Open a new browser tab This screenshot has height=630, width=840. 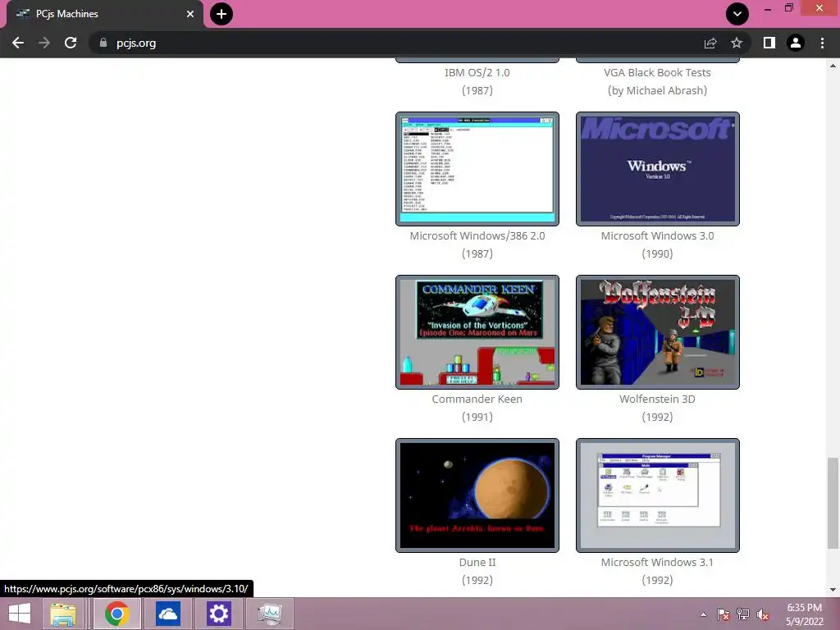tap(221, 14)
